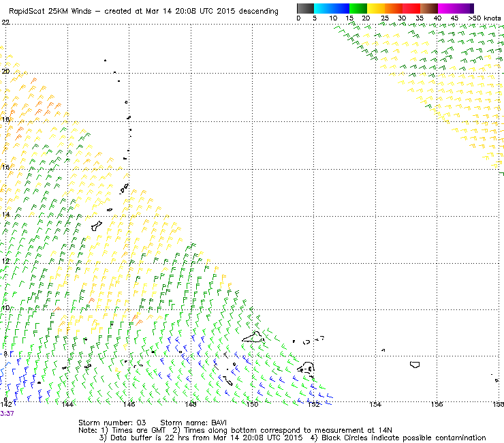Click the 'RapidScat 25KM Winds' title text
The image size is (504, 443).
point(50,11)
